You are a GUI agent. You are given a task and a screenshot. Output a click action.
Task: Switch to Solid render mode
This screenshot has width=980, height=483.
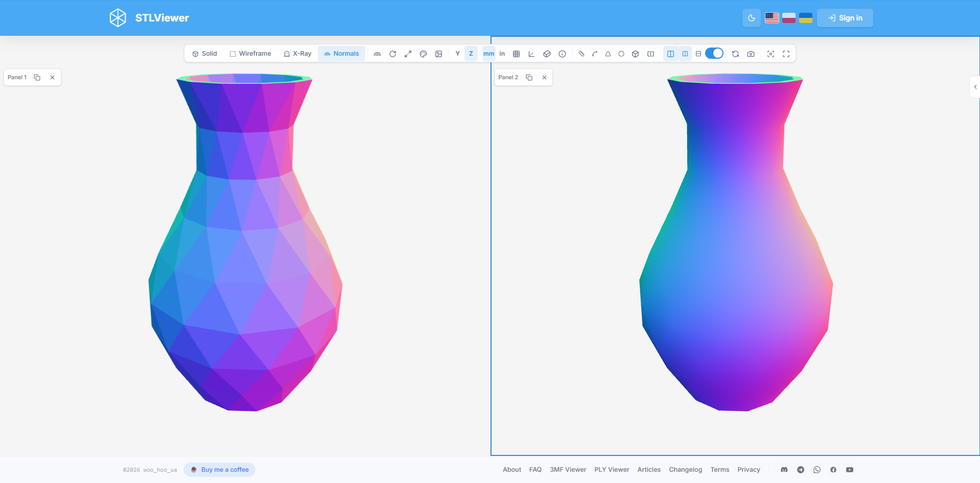click(x=204, y=54)
